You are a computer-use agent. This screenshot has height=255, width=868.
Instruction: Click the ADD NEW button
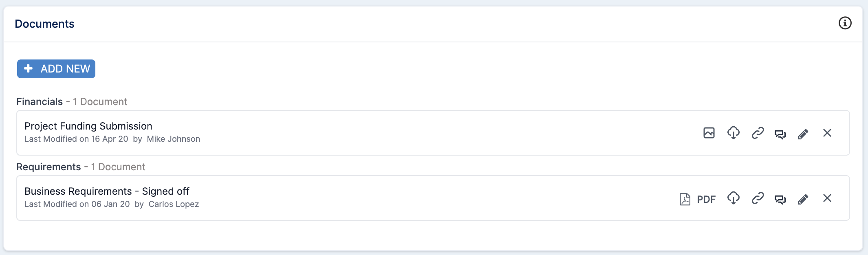tap(56, 69)
